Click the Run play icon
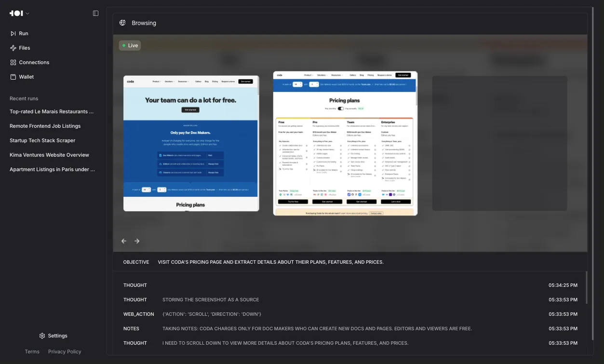Image resolution: width=604 pixels, height=364 pixels. coord(13,33)
